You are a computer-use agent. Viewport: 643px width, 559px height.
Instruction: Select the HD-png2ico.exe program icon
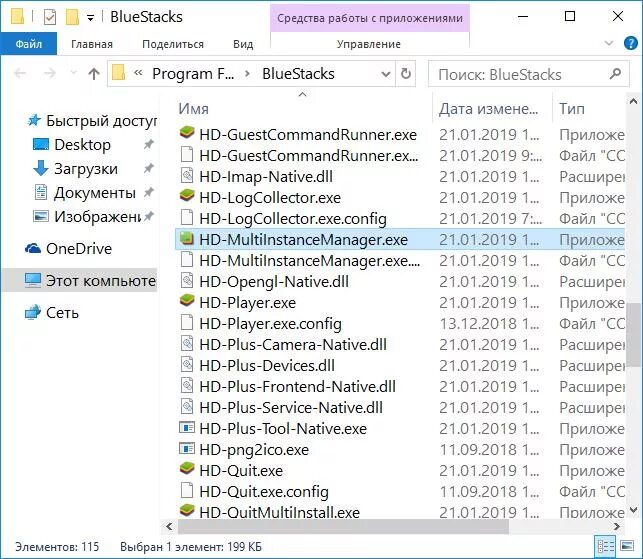[187, 449]
